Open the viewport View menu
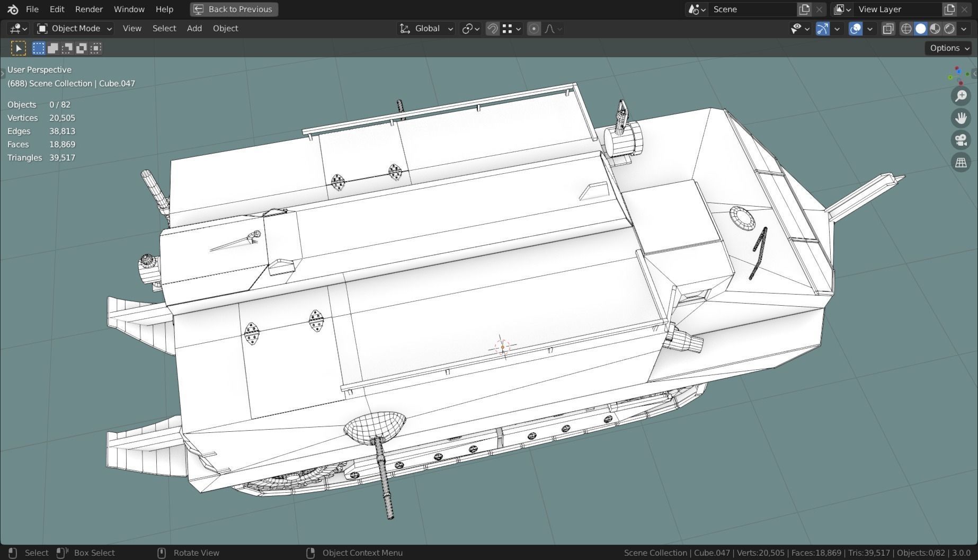The width and height of the screenshot is (978, 560). click(132, 29)
